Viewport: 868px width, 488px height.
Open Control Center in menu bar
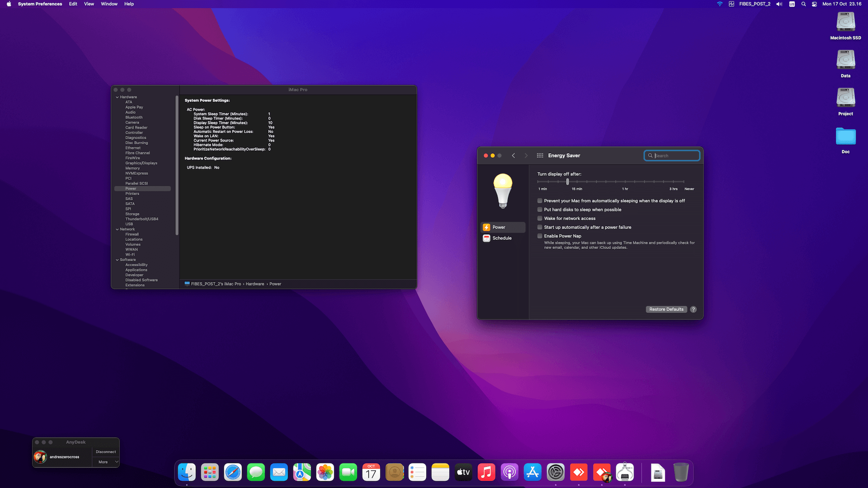click(814, 4)
